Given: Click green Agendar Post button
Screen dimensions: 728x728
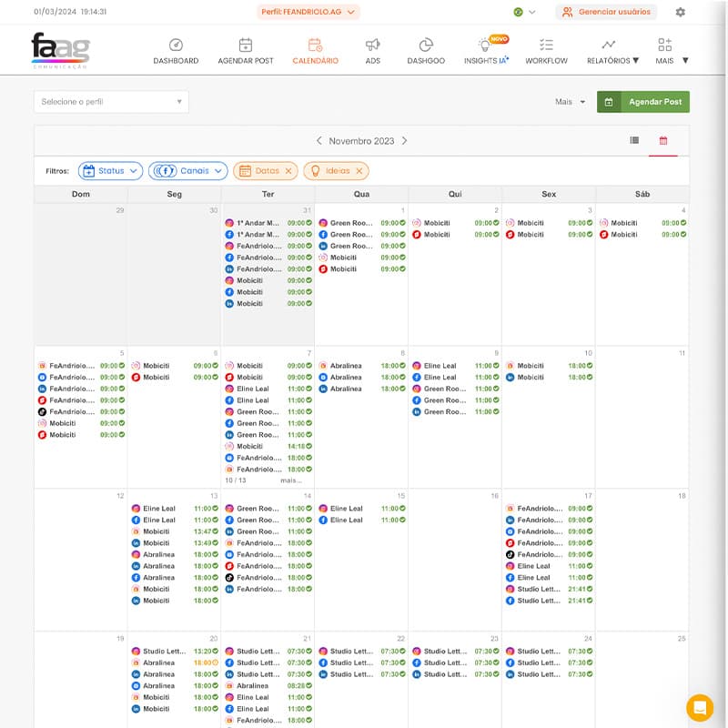Looking at the screenshot, I should tap(643, 102).
